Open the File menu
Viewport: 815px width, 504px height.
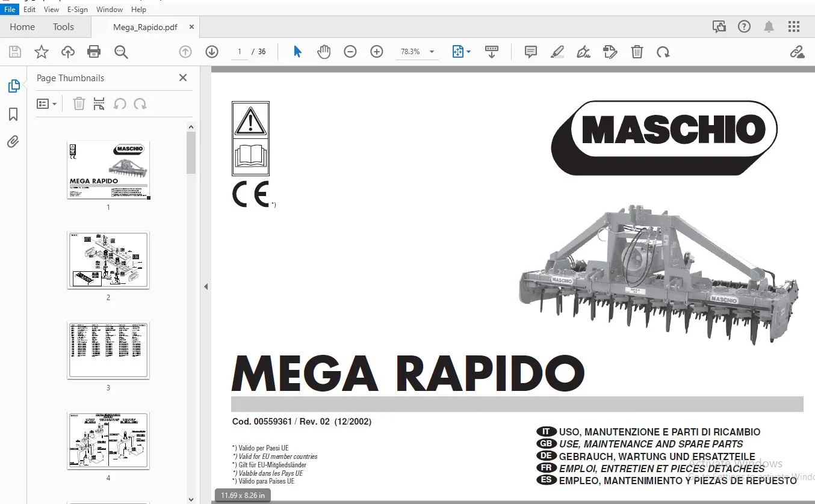[x=10, y=10]
